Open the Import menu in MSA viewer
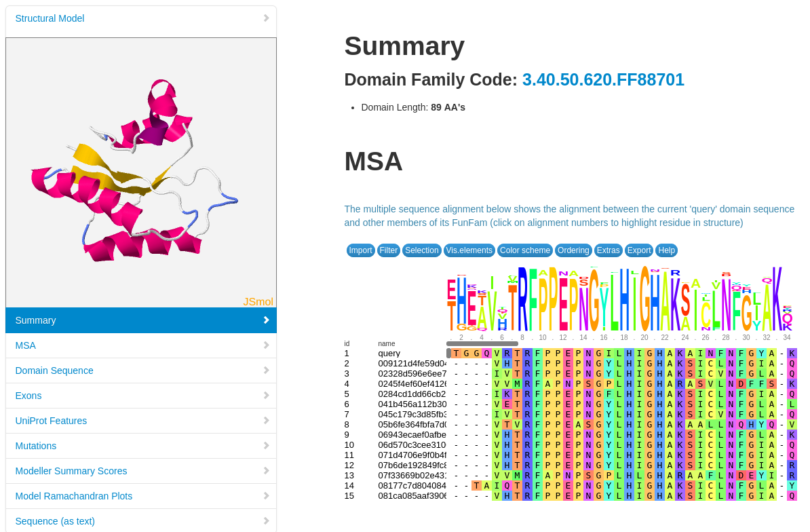Image resolution: width=810 pixels, height=532 pixels. (x=360, y=250)
